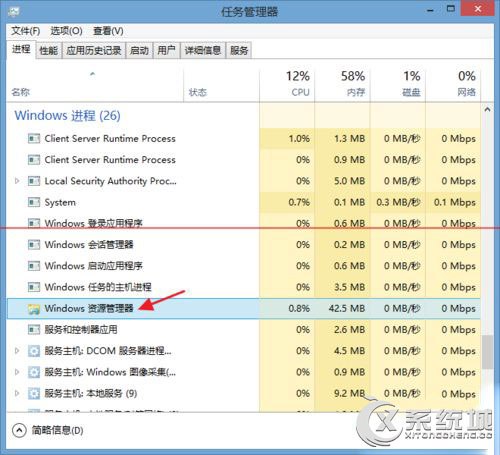The height and width of the screenshot is (455, 500).
Task: Expand Local Security Authority Process group
Action: 17,181
